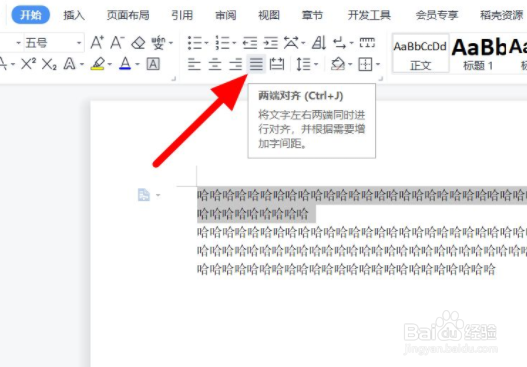Expand font color dropdown arrow
The height and width of the screenshot is (367, 527).
[x=137, y=64]
